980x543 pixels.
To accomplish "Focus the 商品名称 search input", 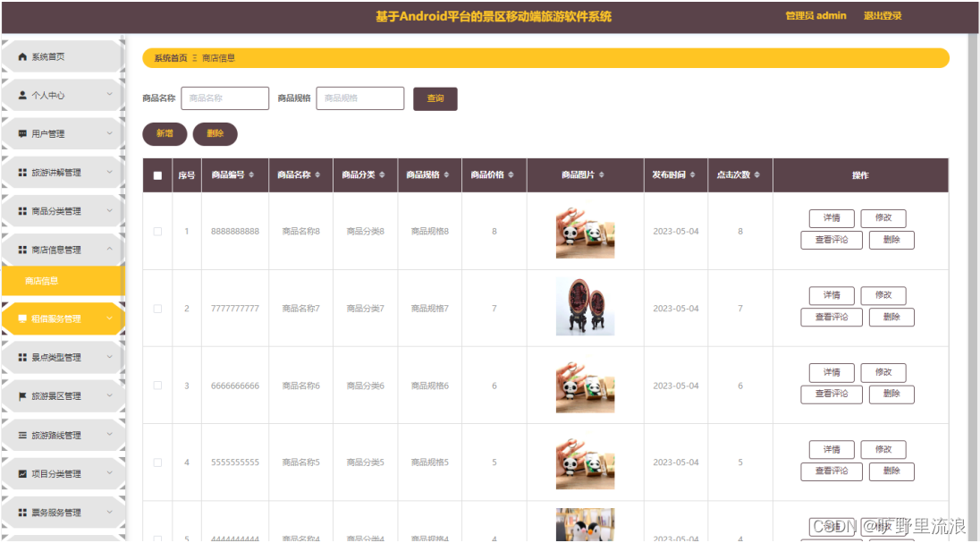I will 225,98.
